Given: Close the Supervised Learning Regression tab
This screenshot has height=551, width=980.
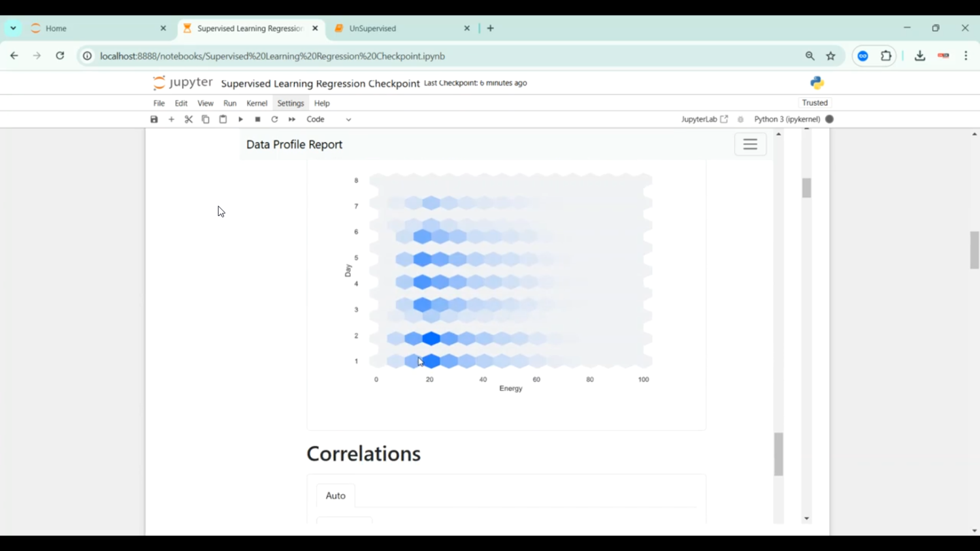Looking at the screenshot, I should (x=315, y=28).
